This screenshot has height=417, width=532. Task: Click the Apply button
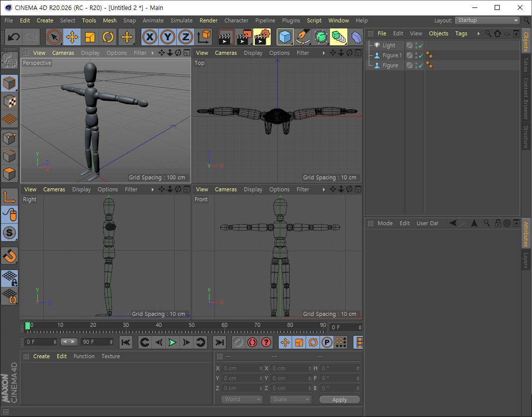click(339, 400)
